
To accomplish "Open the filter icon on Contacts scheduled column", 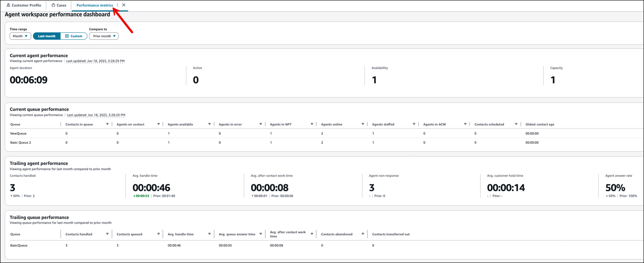I will (516, 124).
